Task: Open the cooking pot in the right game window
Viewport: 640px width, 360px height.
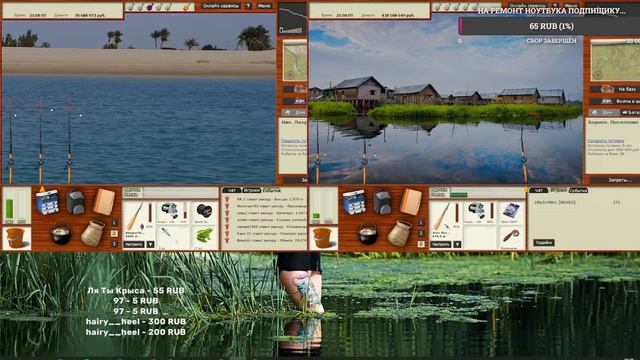Action: point(368,233)
